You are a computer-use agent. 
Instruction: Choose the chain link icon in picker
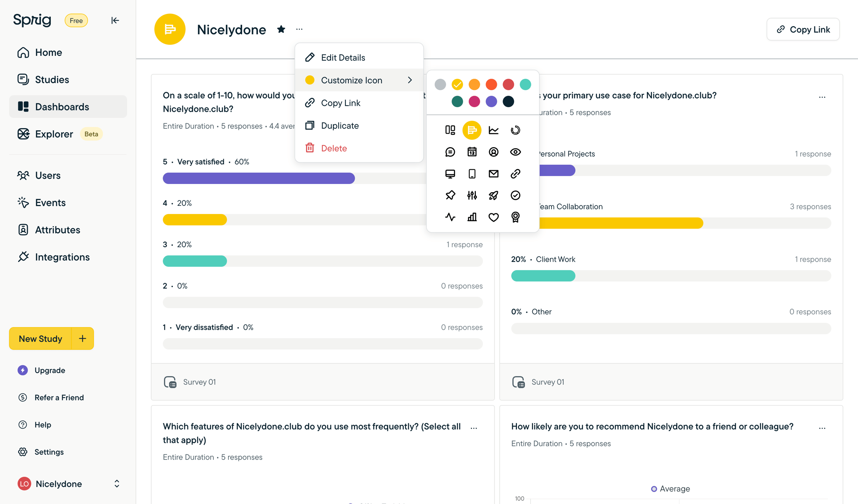click(515, 174)
